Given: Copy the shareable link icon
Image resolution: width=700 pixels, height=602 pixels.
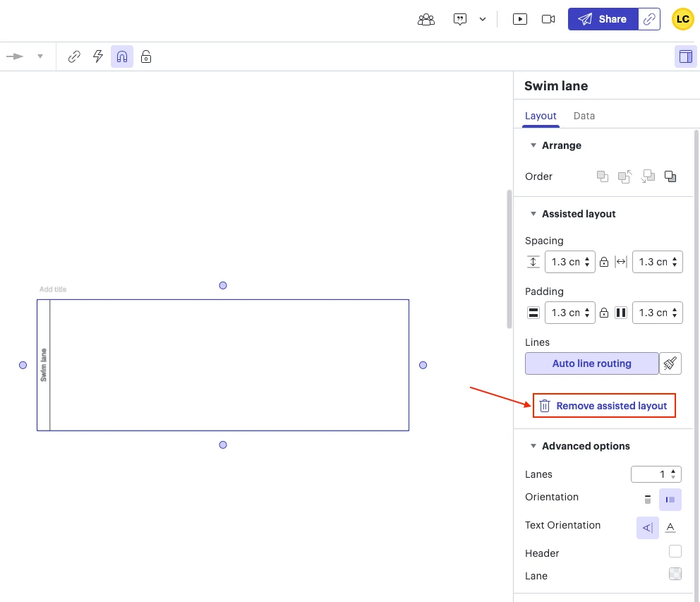Looking at the screenshot, I should pyautogui.click(x=649, y=19).
